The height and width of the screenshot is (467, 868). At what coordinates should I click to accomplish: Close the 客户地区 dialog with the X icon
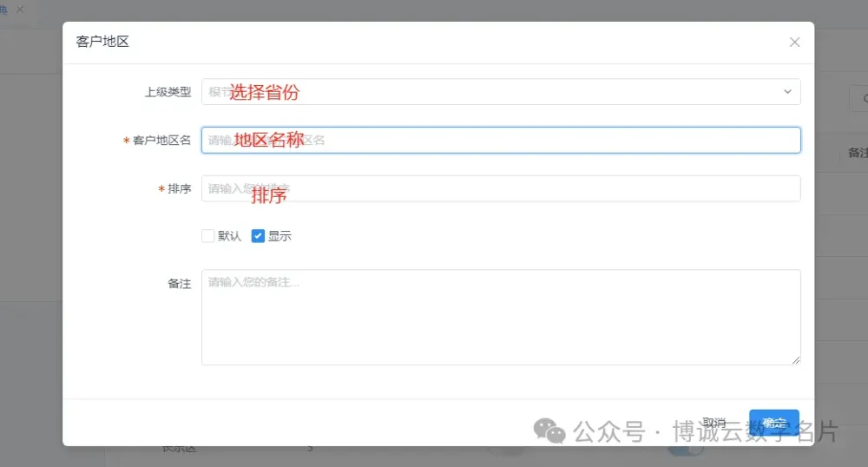794,42
